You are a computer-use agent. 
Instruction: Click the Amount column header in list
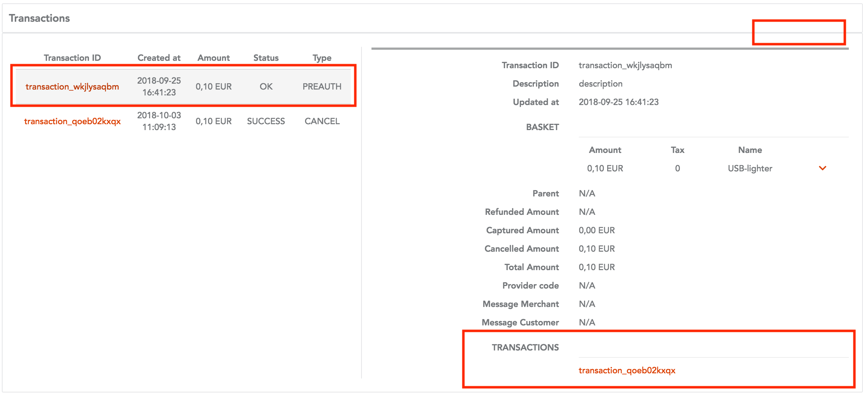tap(214, 58)
